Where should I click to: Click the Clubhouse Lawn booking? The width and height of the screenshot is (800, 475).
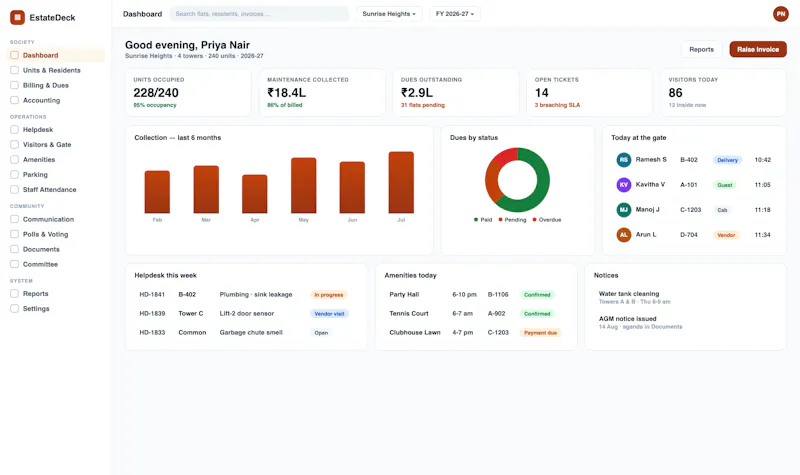coord(476,332)
